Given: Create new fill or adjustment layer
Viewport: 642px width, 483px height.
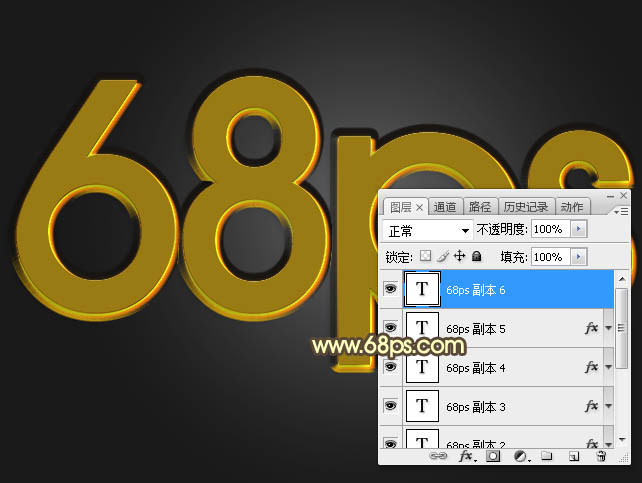Looking at the screenshot, I should [521, 456].
